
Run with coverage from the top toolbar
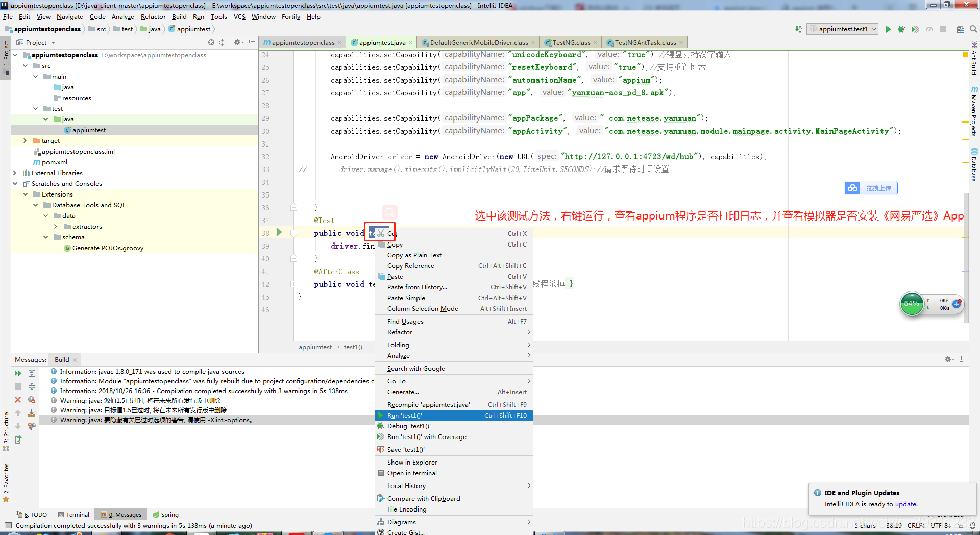click(x=916, y=29)
